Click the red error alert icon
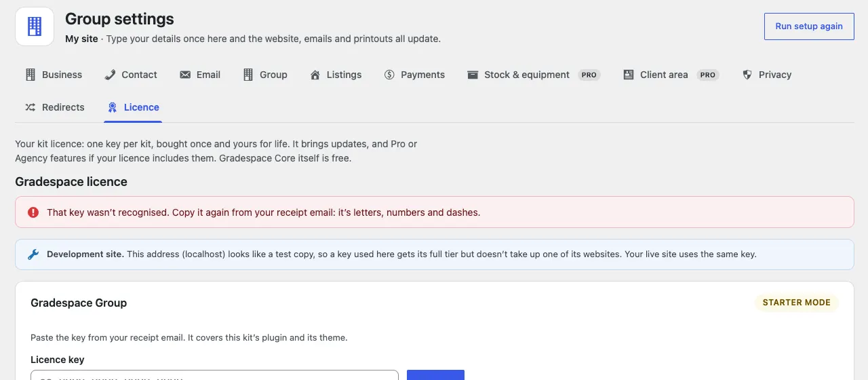The height and width of the screenshot is (380, 868). point(33,212)
